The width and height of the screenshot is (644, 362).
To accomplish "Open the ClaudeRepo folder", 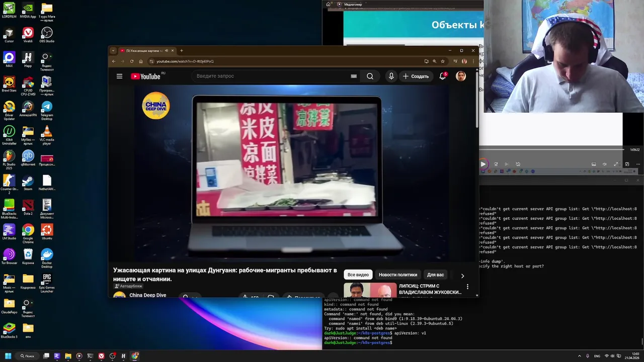I will [9, 306].
